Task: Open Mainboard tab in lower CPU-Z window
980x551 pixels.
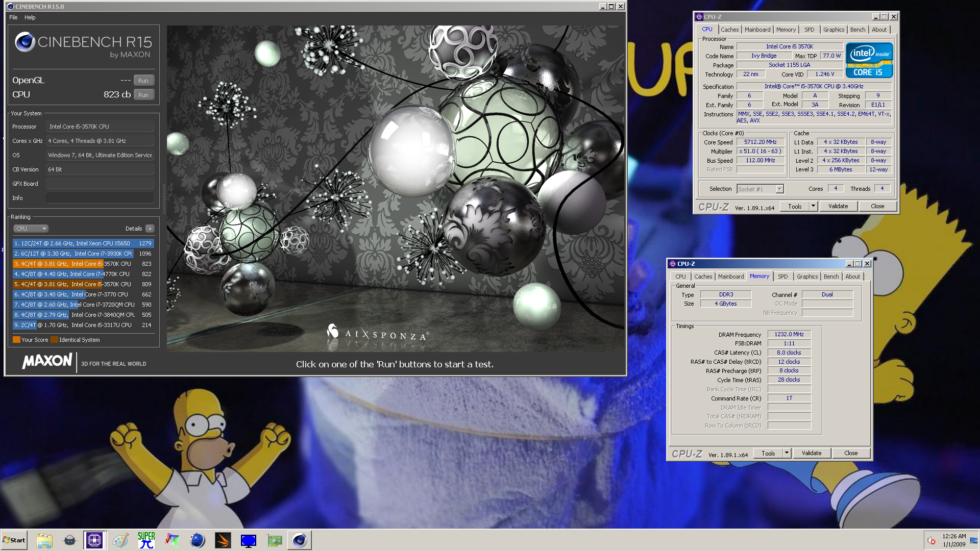Action: click(730, 277)
